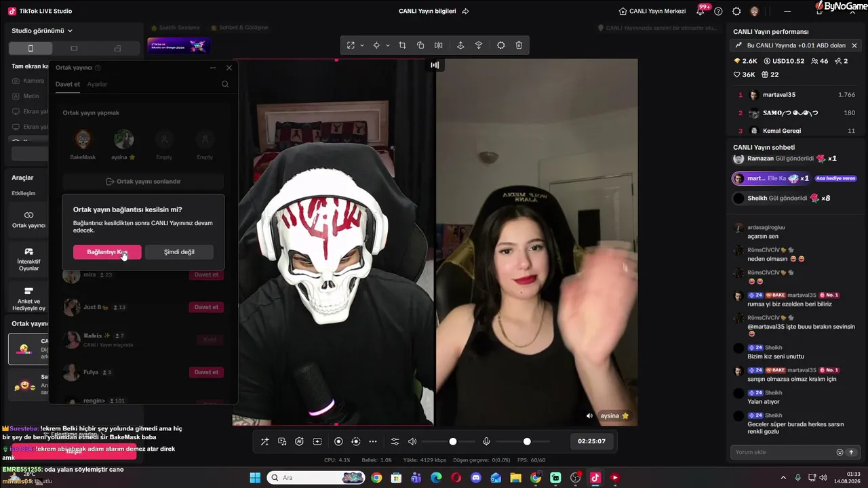
Task: Close the Ortak yayıncı panel
Action: click(229, 68)
